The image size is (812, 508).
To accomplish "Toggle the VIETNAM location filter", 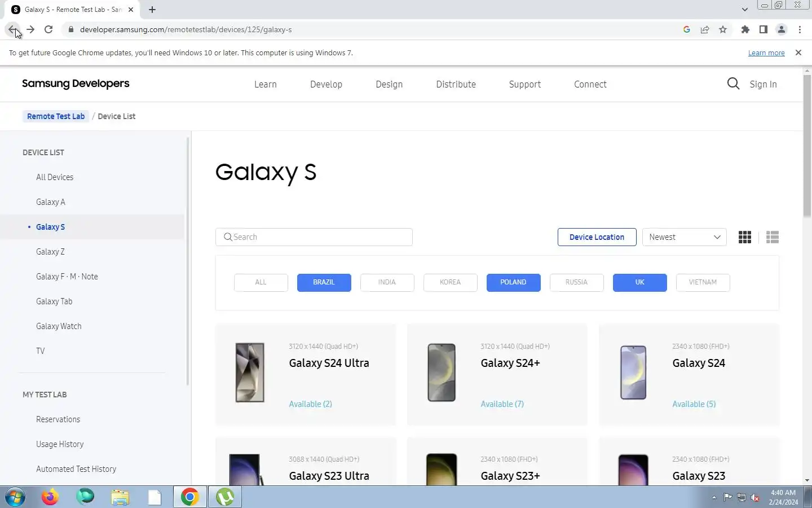I will 703,282.
